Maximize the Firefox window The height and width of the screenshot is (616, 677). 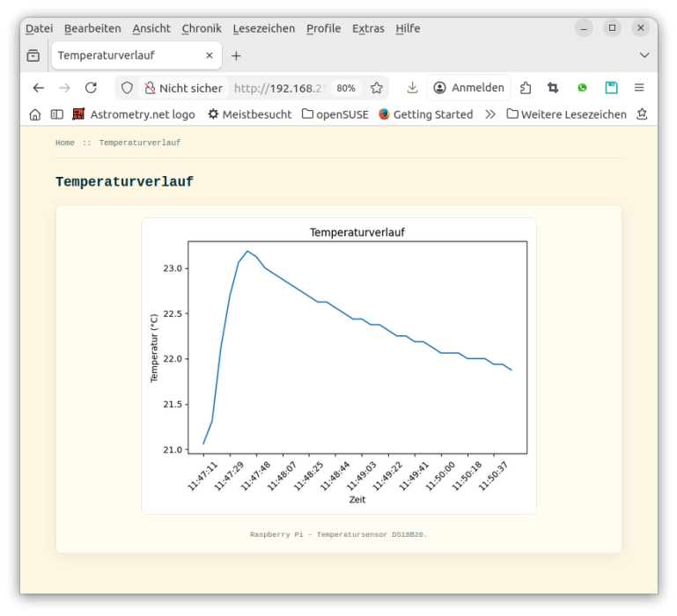pos(612,28)
